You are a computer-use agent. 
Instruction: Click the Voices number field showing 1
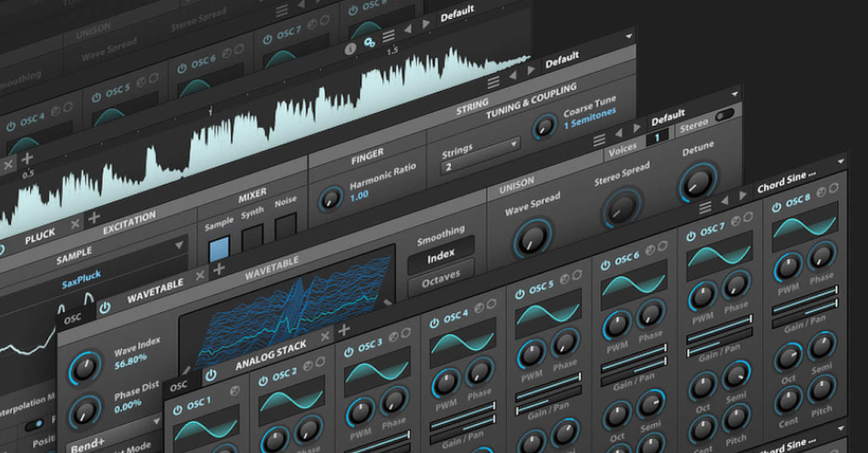pyautogui.click(x=657, y=138)
